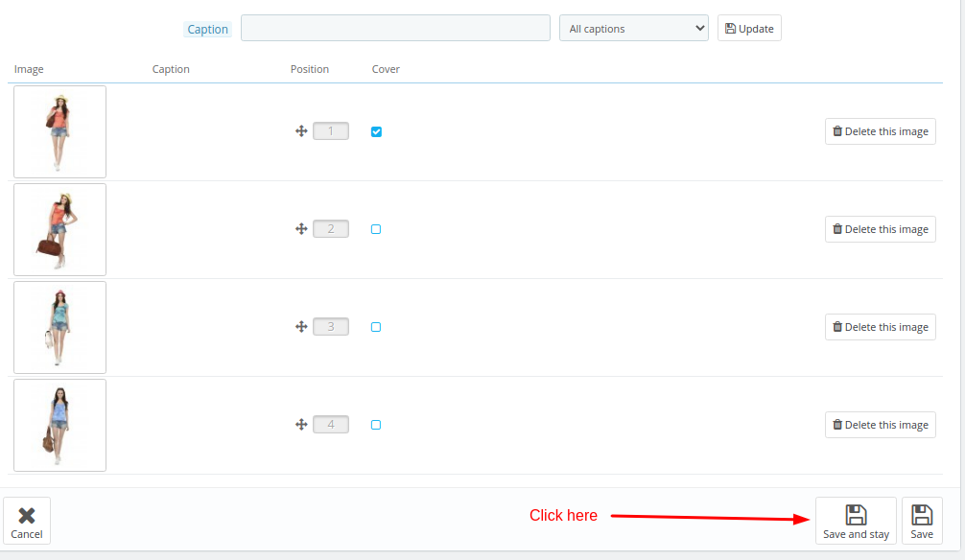
Task: Click the position 3 number field
Action: tap(331, 327)
